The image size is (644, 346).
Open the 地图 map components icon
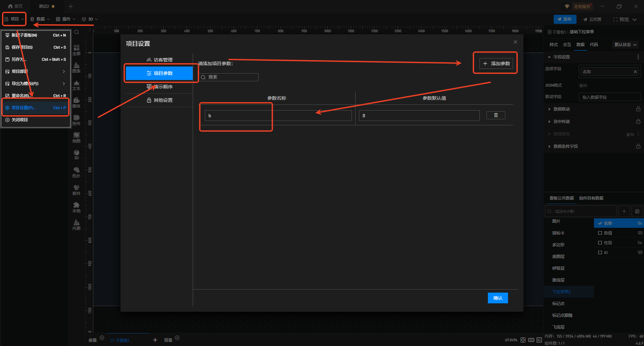77,137
